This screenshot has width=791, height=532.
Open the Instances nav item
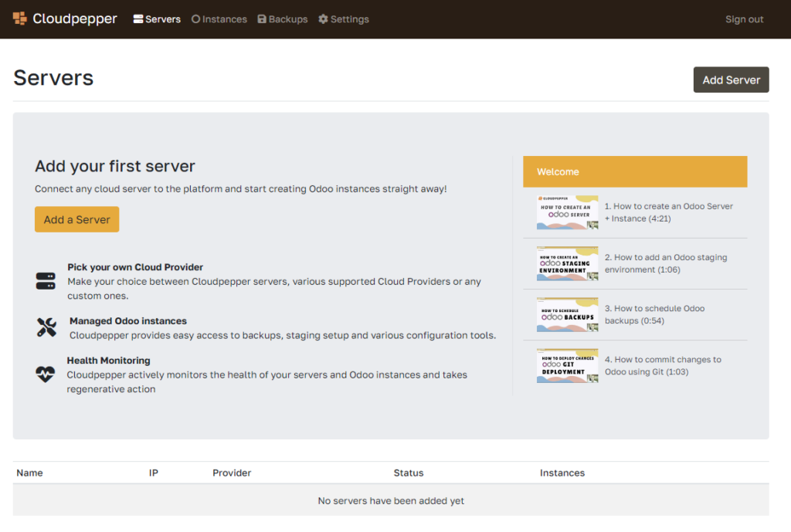(219, 19)
